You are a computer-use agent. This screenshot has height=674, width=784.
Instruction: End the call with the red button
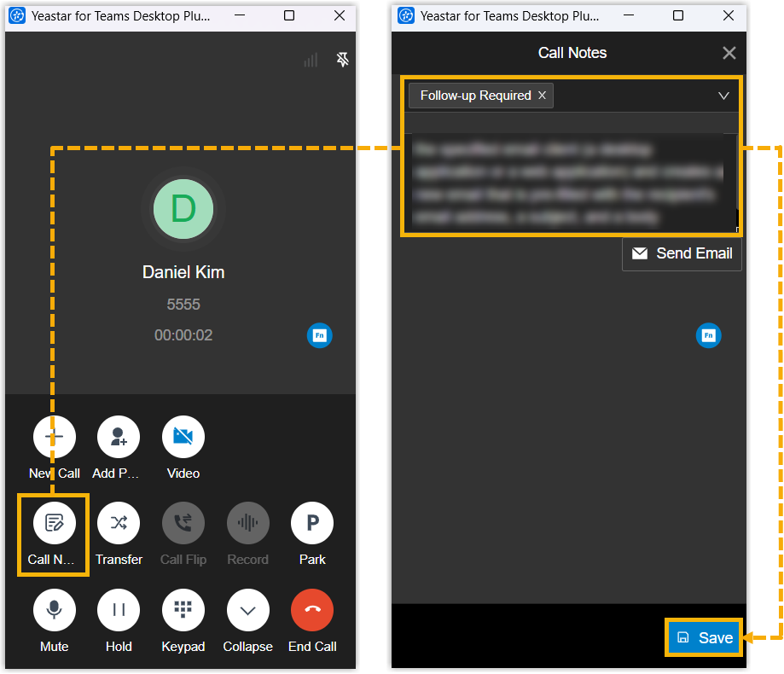(312, 610)
